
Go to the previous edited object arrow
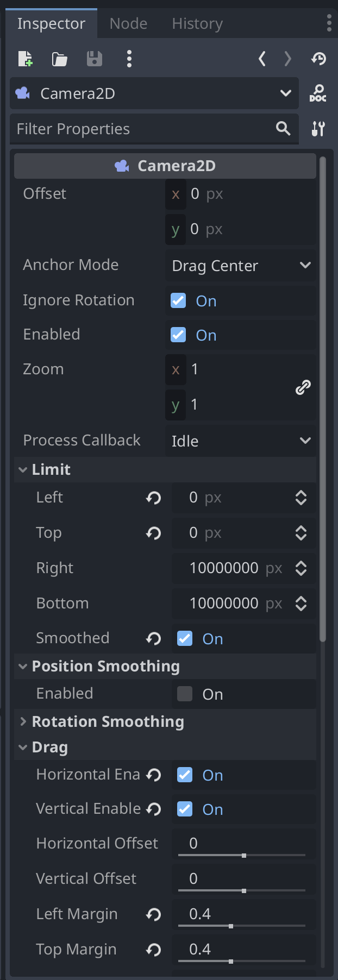coord(262,59)
